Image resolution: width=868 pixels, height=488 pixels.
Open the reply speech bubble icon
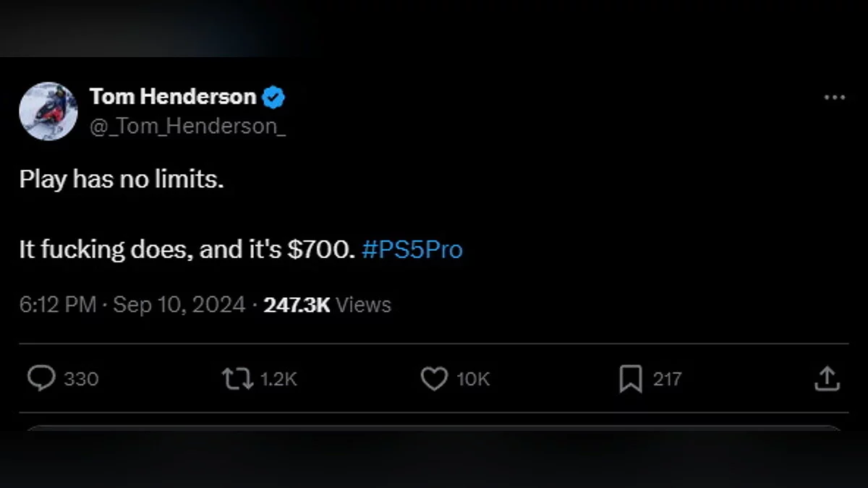point(41,378)
